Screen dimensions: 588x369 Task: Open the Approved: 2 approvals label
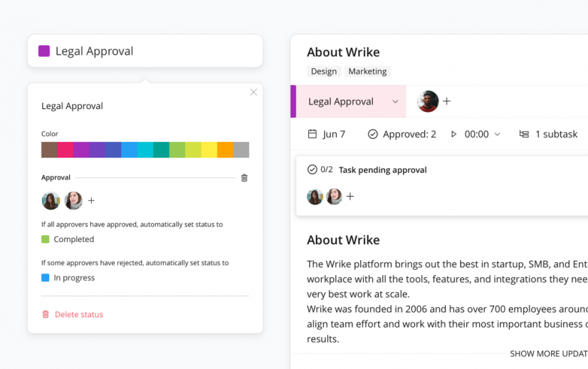click(x=409, y=135)
